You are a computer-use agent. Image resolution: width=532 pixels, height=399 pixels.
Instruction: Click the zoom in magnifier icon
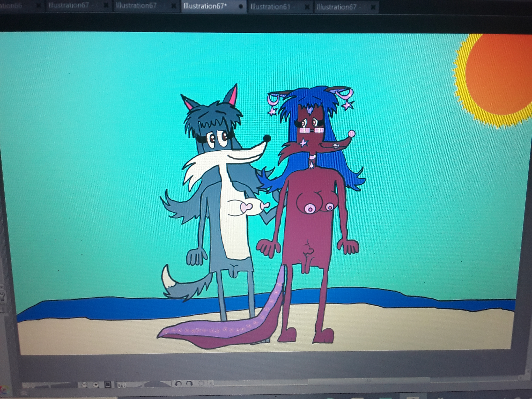pos(96,385)
